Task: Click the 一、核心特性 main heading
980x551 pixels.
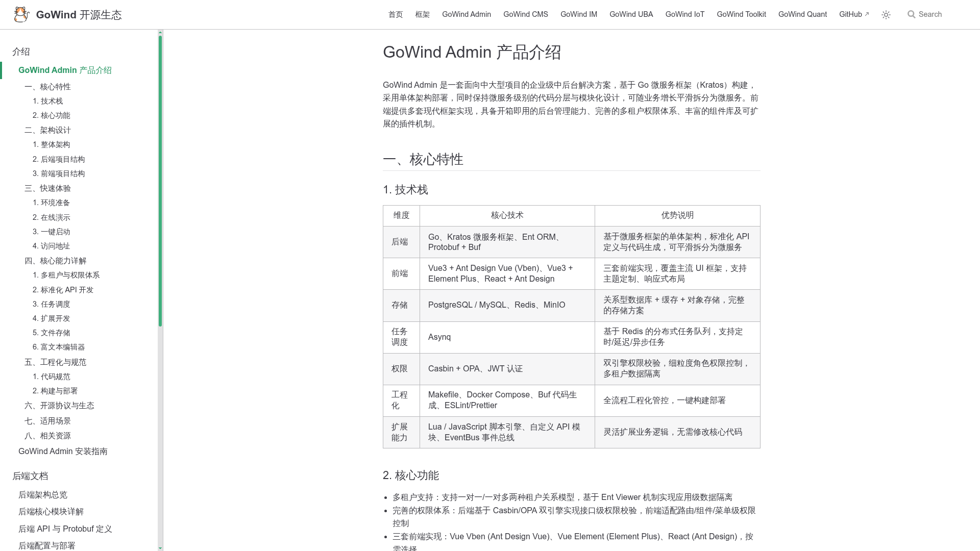Action: (423, 160)
